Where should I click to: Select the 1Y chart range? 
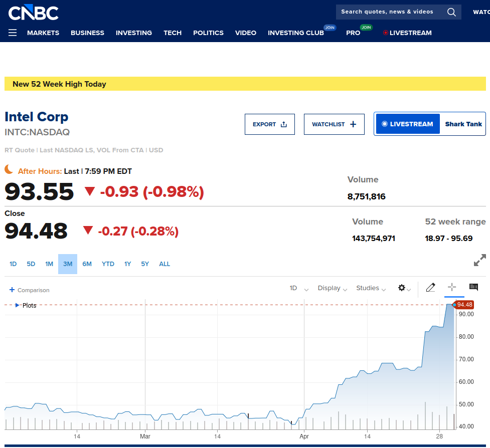pos(127,264)
